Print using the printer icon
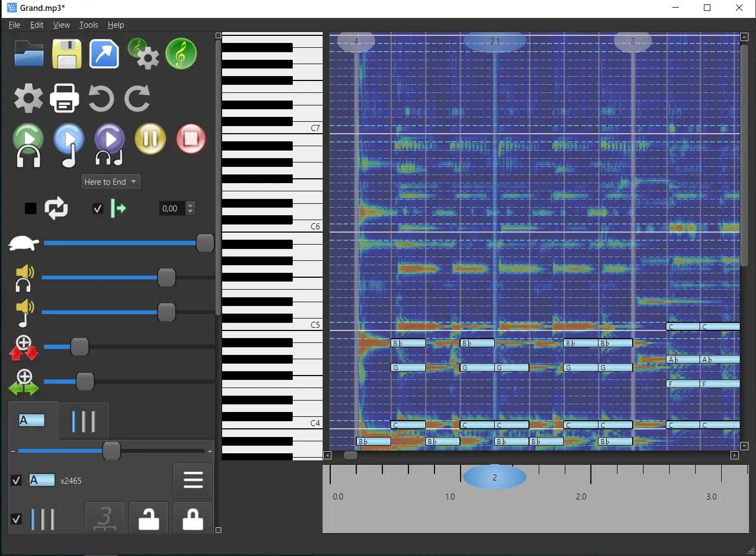Viewport: 756px width, 556px height. [65, 98]
